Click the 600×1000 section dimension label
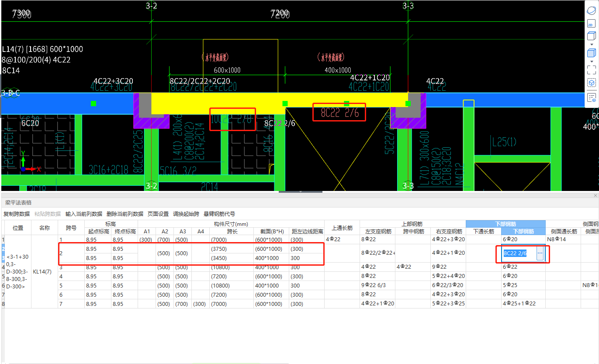Viewport: 599px width, 364px height. pos(227,70)
